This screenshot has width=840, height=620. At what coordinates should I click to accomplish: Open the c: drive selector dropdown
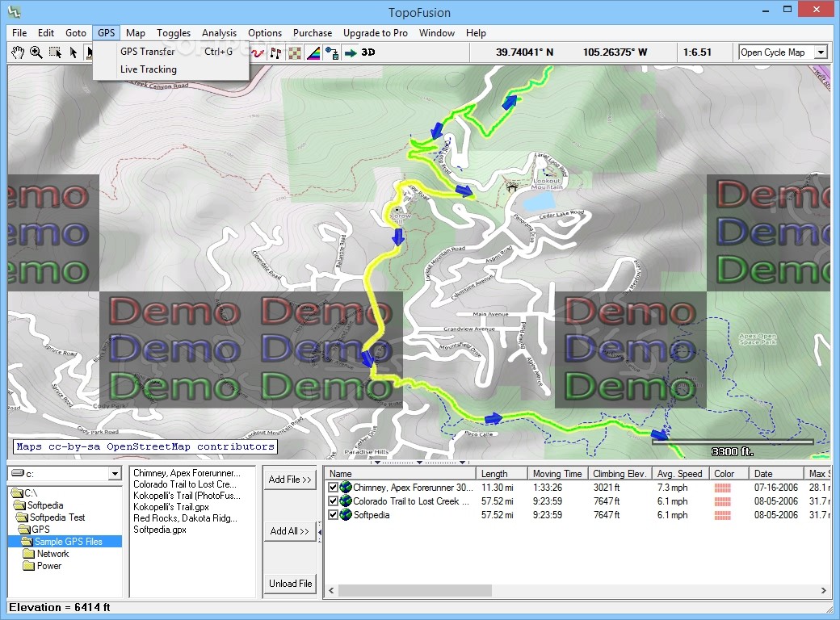[115, 474]
